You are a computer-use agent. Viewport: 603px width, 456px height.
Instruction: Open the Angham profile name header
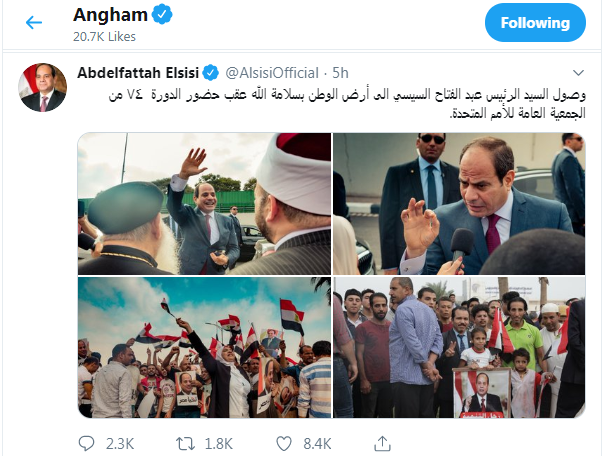click(110, 15)
